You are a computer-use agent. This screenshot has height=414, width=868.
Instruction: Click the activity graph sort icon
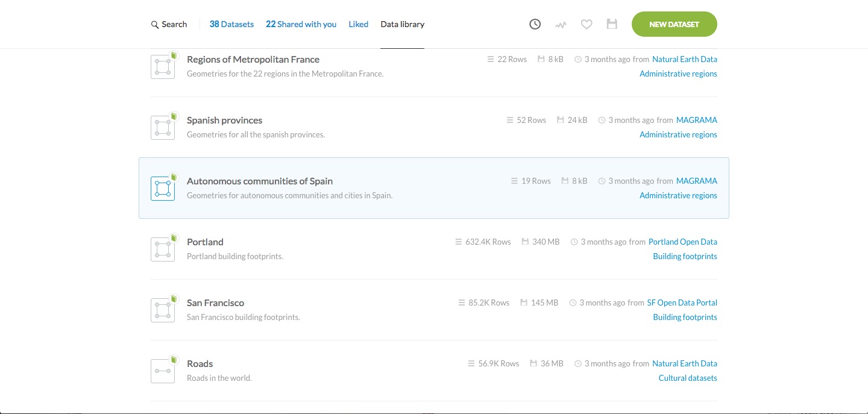(561, 25)
